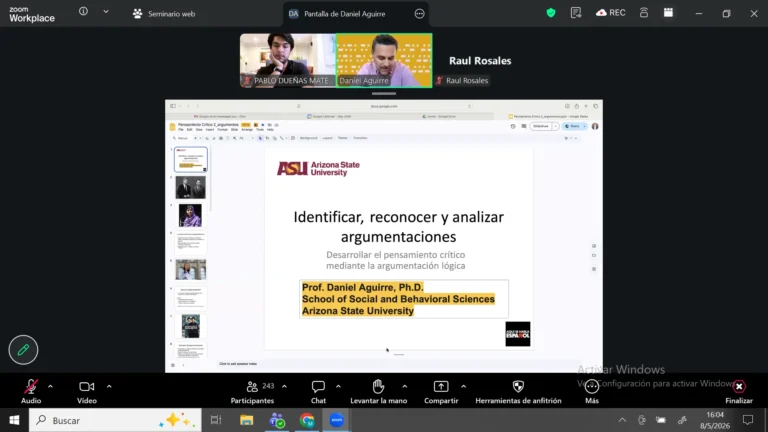Click Theme in Slides toolbar
The height and width of the screenshot is (432, 768).
342,138
